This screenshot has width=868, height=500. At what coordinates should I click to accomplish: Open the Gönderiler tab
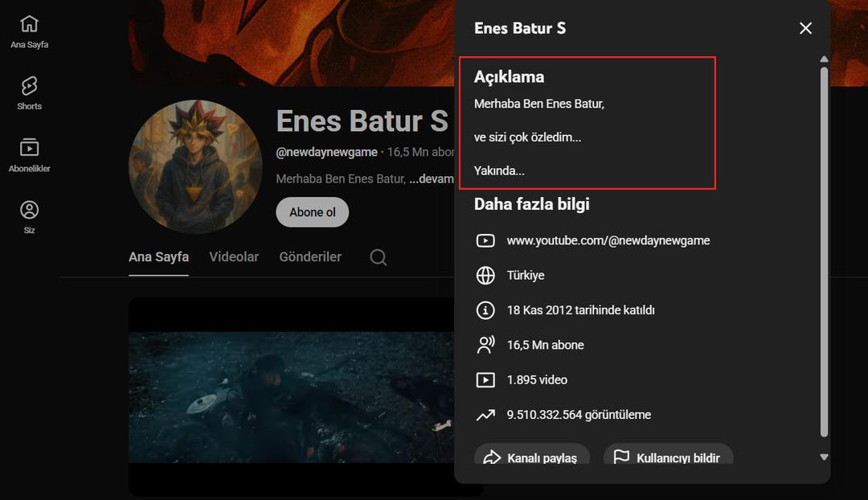pyautogui.click(x=310, y=256)
